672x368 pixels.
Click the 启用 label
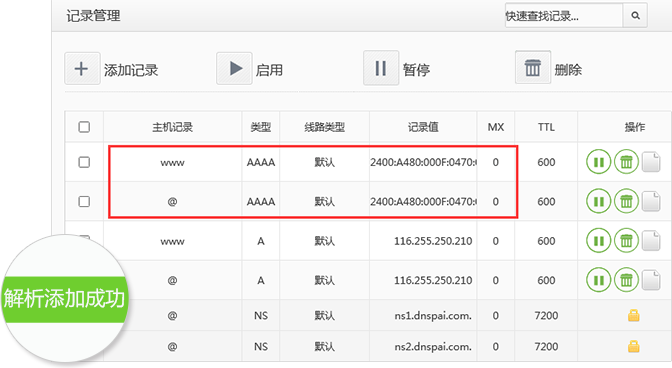coord(269,70)
